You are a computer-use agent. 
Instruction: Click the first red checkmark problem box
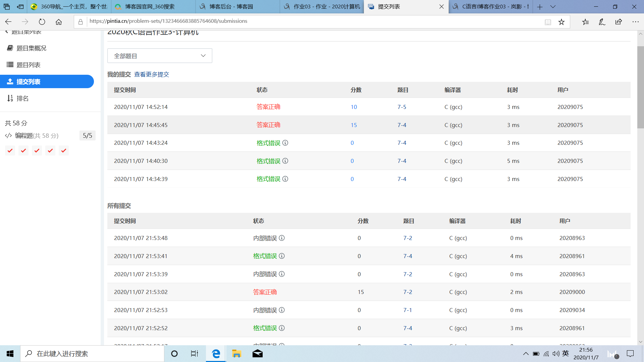tap(10, 150)
